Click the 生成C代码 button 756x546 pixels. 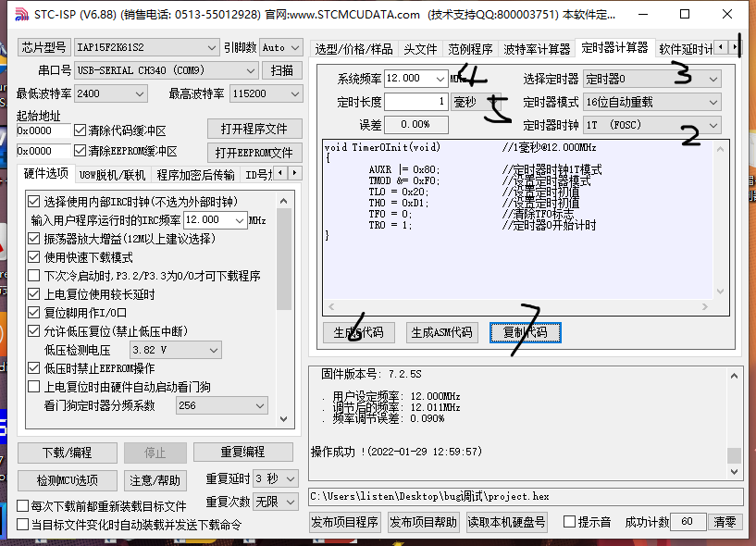[358, 331]
